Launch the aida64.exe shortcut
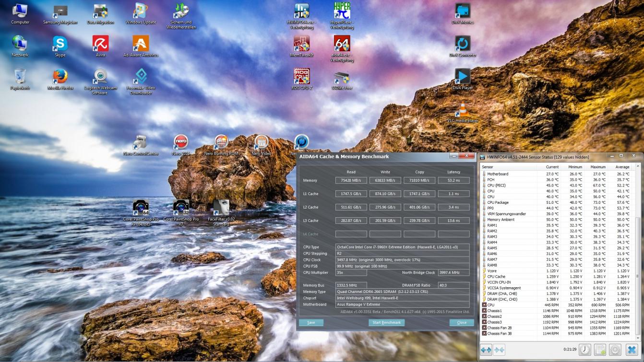 342,48
